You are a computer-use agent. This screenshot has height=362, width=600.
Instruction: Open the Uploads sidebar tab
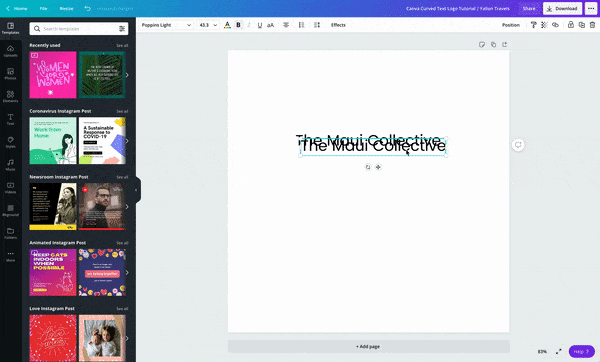(x=10, y=51)
